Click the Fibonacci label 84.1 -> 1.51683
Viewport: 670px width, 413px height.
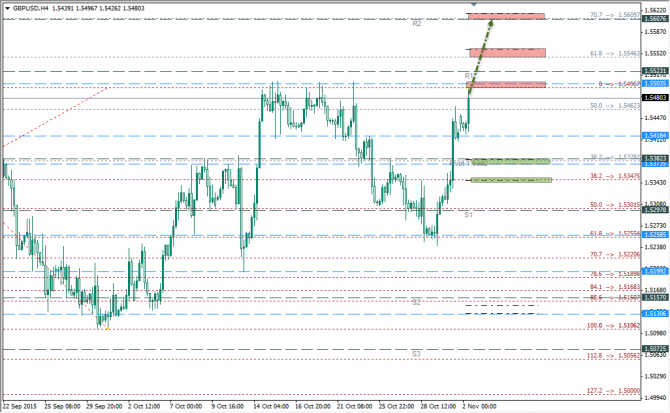tap(615, 287)
